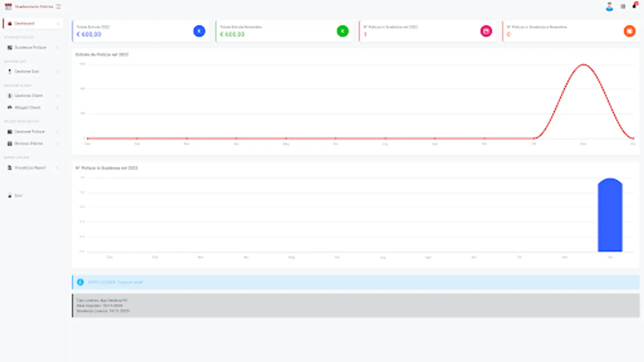Open the Dashboard menu item
Image resolution: width=644 pixels, height=362 pixels.
(x=33, y=23)
